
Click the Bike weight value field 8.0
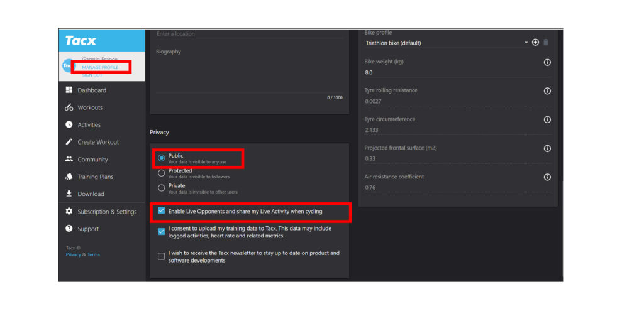458,72
